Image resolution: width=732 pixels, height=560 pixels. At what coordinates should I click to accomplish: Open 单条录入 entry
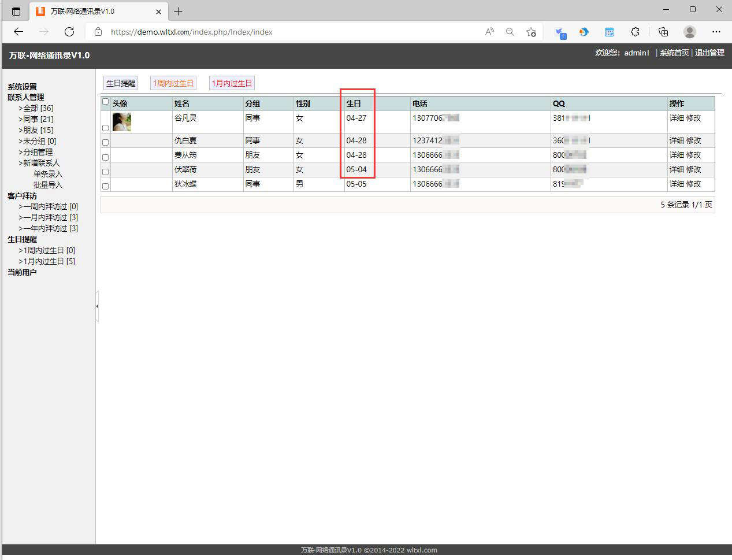click(x=48, y=174)
